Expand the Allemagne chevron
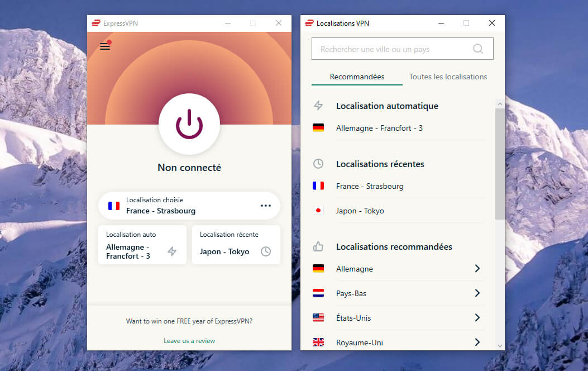This screenshot has width=588, height=371. pos(477,269)
